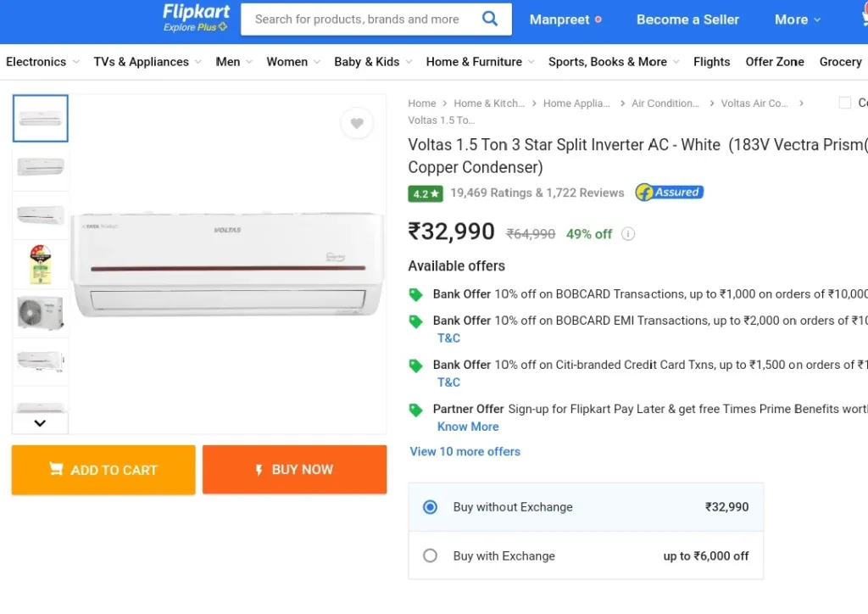
Task: Click the ADD TO CART button
Action: (103, 470)
